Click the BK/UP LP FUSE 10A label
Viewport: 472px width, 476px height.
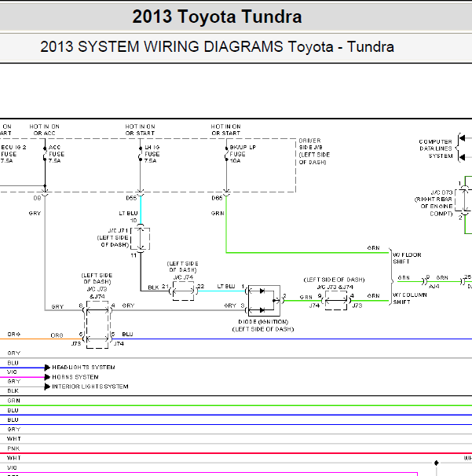click(x=243, y=154)
